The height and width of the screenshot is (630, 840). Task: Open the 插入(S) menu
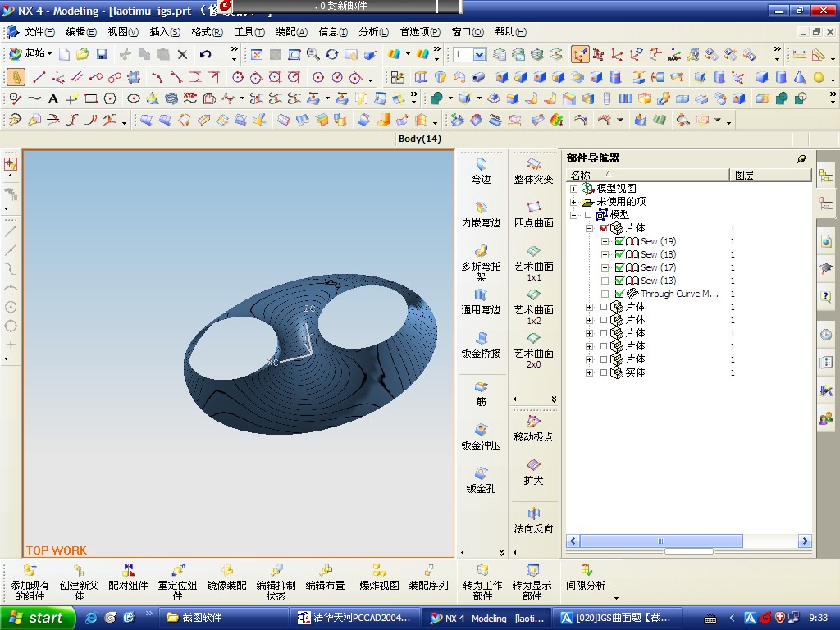click(165, 32)
